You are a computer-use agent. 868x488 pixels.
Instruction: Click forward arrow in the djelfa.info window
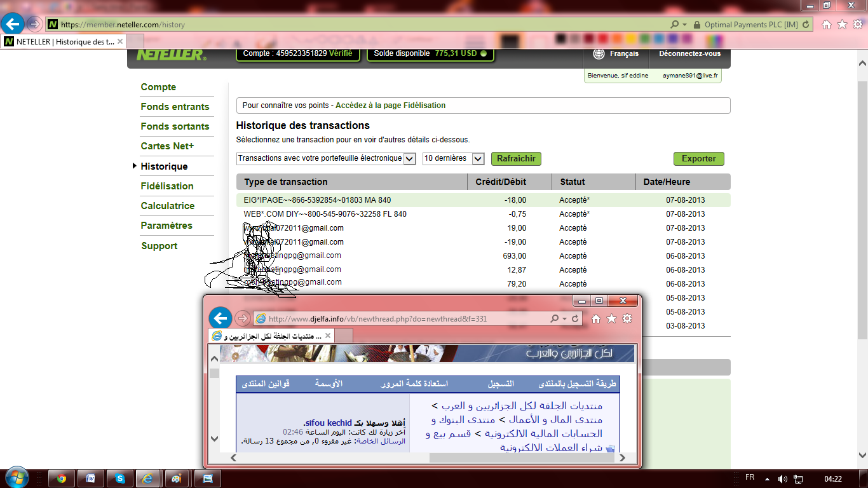pyautogui.click(x=242, y=318)
